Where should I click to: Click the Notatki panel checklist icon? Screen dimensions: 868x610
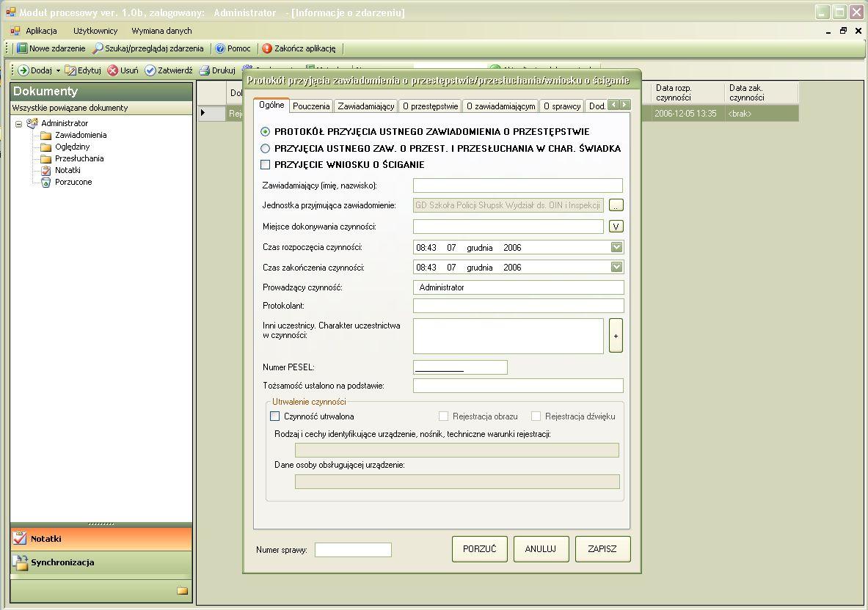(x=20, y=538)
